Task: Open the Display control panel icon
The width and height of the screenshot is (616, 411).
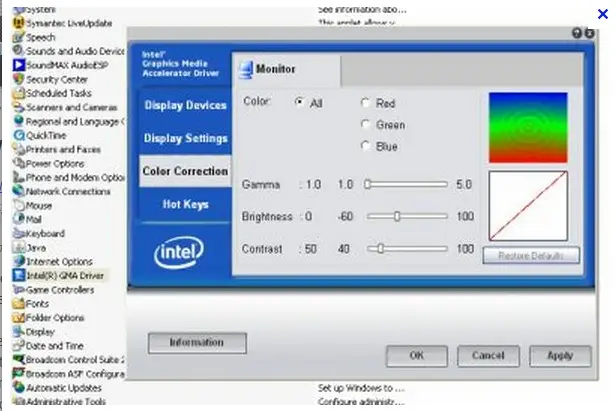Action: tap(18, 332)
